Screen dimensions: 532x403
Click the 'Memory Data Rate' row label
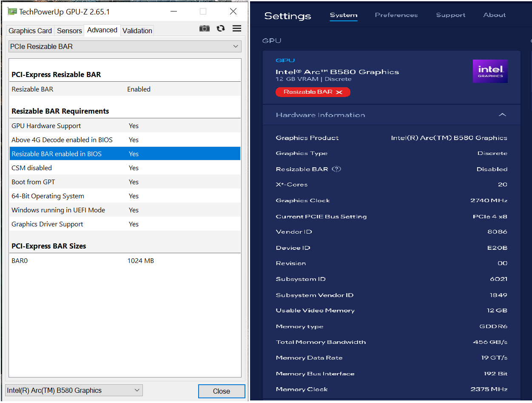[x=309, y=358]
